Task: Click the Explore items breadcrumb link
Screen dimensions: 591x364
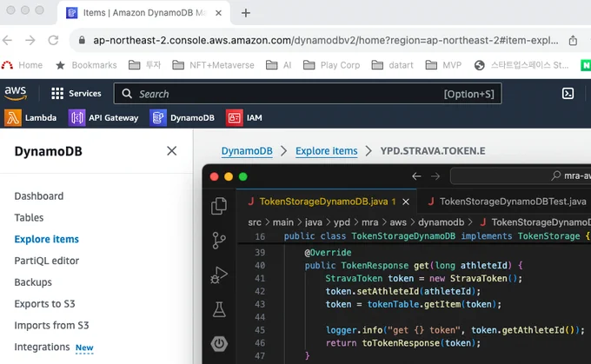Action: click(x=327, y=150)
